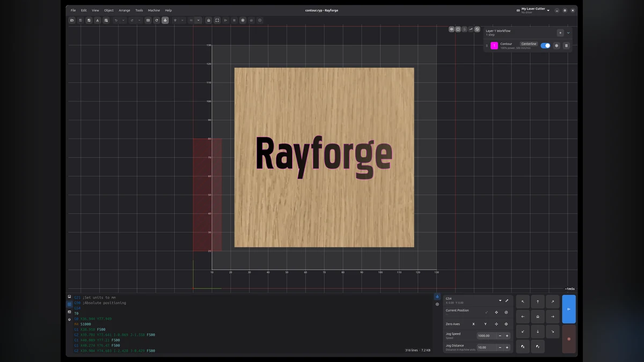Edit G54 offsets with pencil icon

point(507,300)
